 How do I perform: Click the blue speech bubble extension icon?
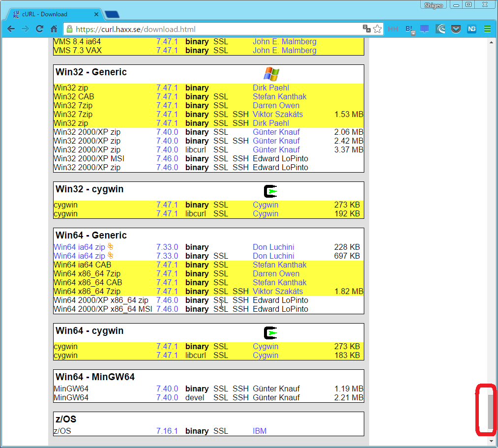pos(424,29)
